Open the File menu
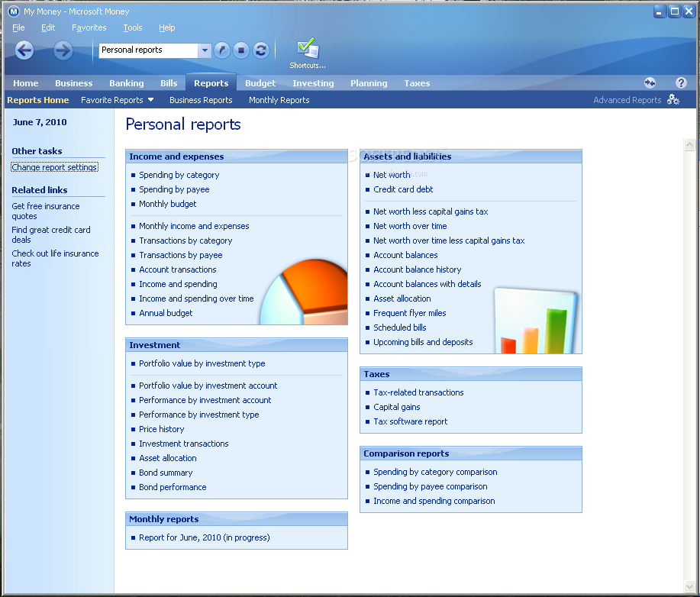The height and width of the screenshot is (597, 700). tap(18, 27)
